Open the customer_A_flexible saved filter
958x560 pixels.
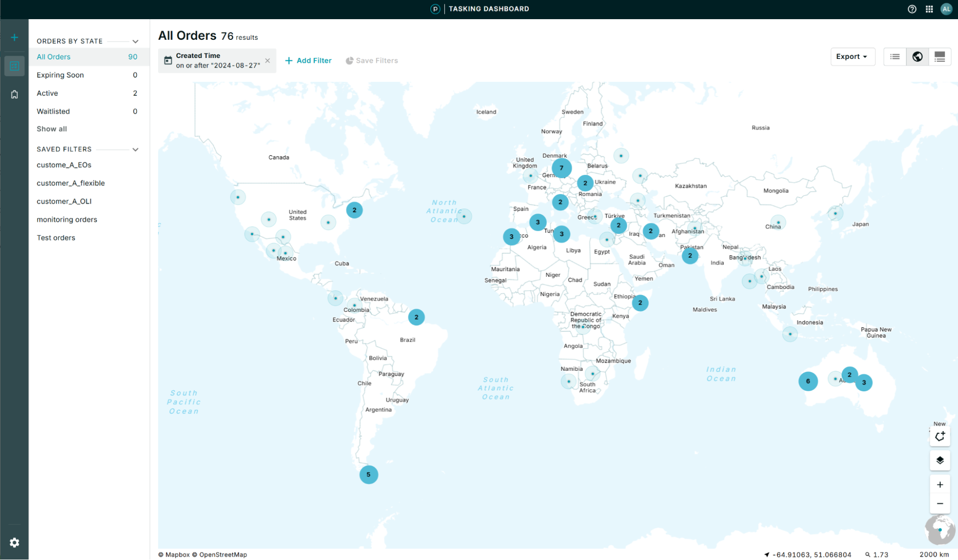pos(70,183)
